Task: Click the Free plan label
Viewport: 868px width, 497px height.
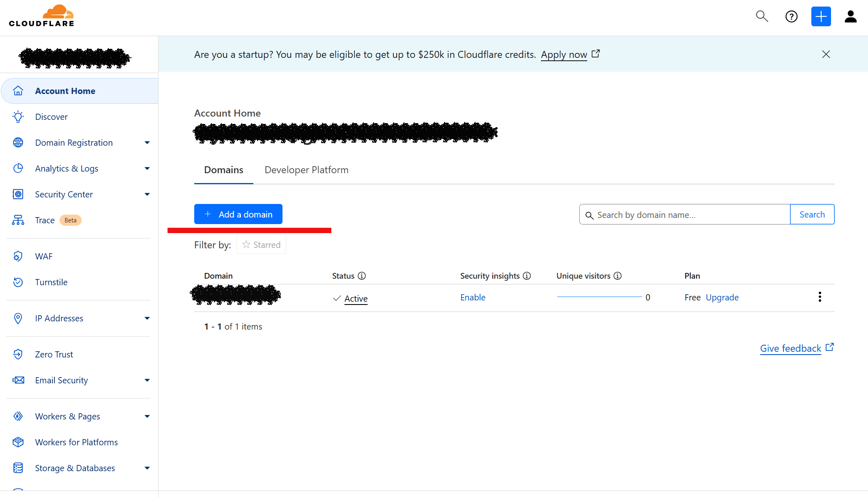Action: coord(692,297)
